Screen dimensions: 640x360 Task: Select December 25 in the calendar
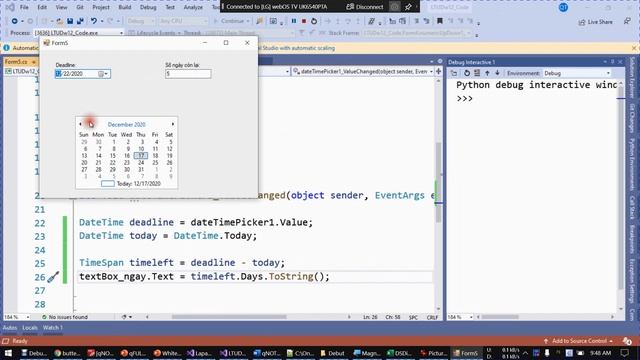pyautogui.click(x=155, y=162)
